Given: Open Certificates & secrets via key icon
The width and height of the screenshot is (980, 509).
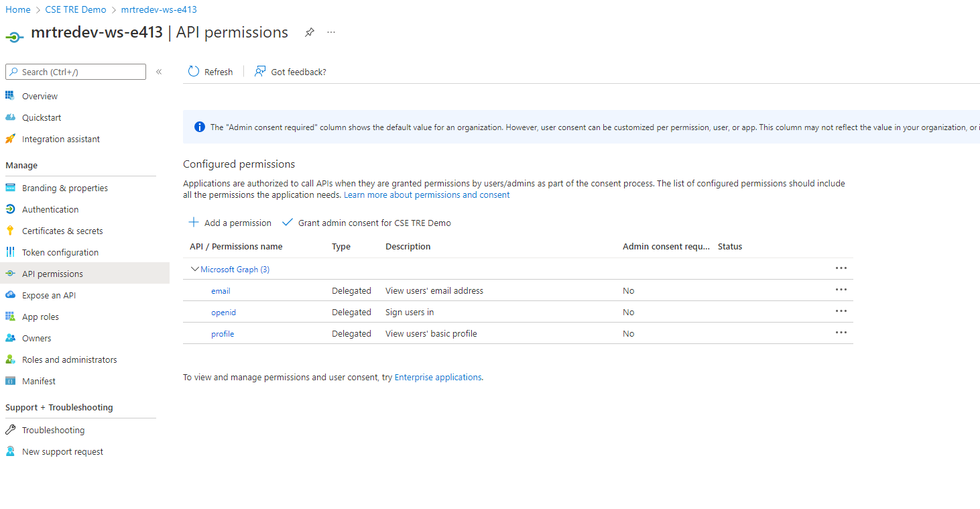Looking at the screenshot, I should tap(10, 230).
